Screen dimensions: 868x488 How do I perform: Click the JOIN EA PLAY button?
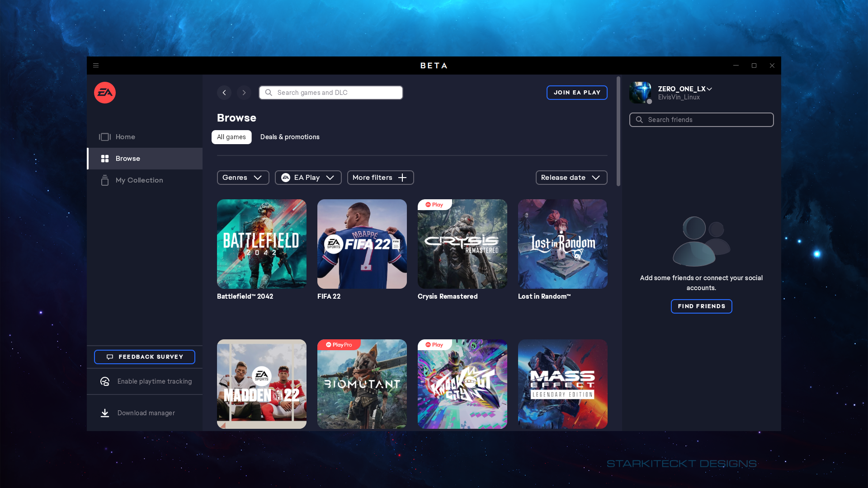coord(576,92)
